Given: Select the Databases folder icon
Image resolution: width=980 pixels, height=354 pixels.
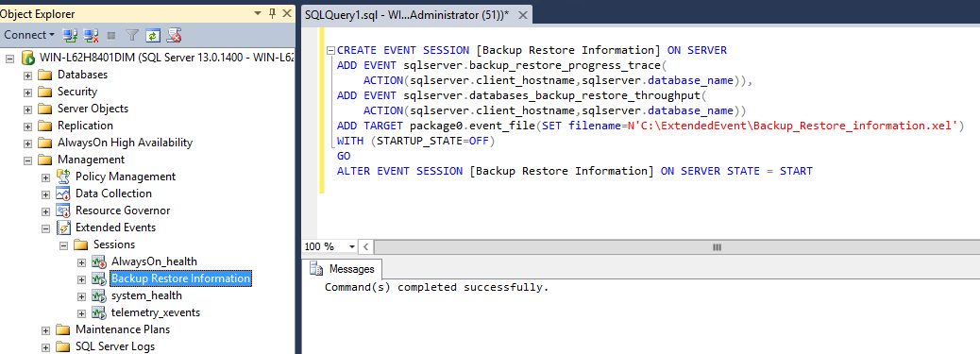Looking at the screenshot, I should pyautogui.click(x=44, y=76).
